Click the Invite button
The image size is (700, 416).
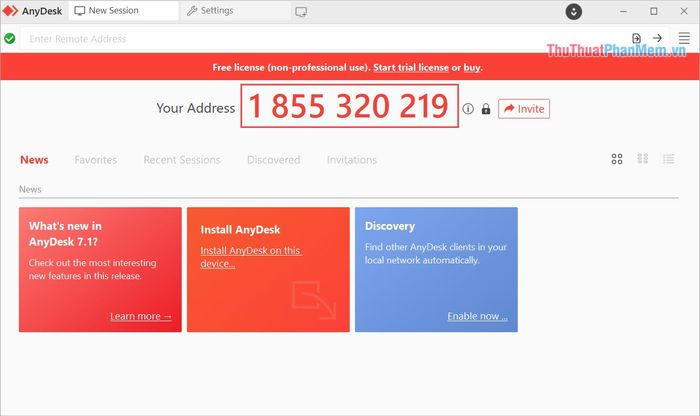pyautogui.click(x=524, y=109)
